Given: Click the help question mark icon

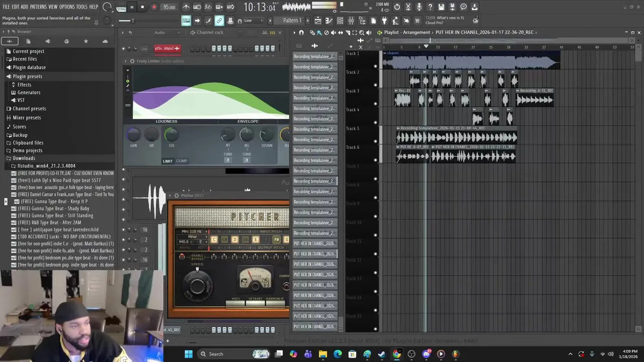Looking at the screenshot, I should coord(430,7).
